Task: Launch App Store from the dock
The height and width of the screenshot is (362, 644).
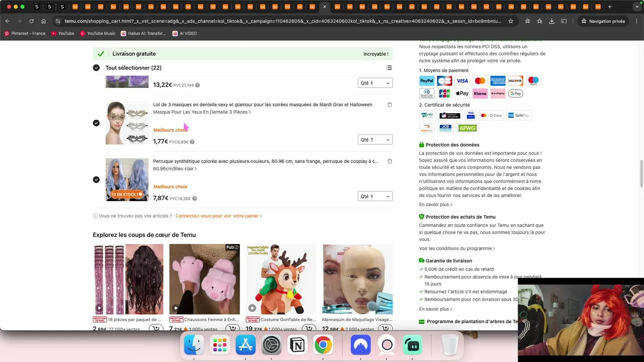Action: 246,345
